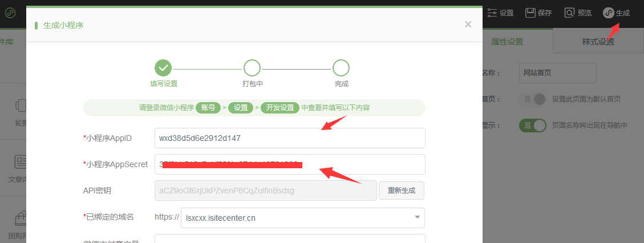Open 设置 settings sliders icon
644x243 pixels.
[492, 13]
